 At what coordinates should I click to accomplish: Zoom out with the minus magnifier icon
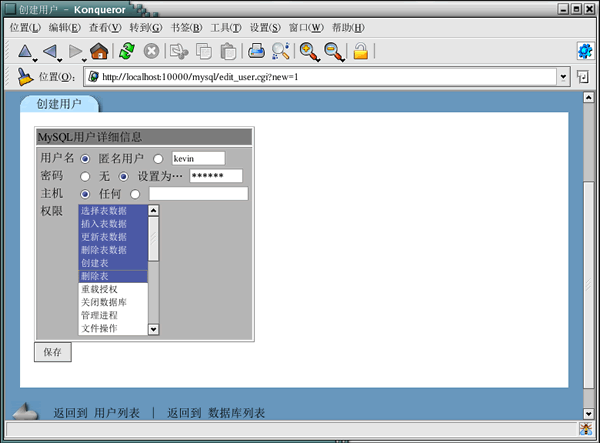pos(333,51)
